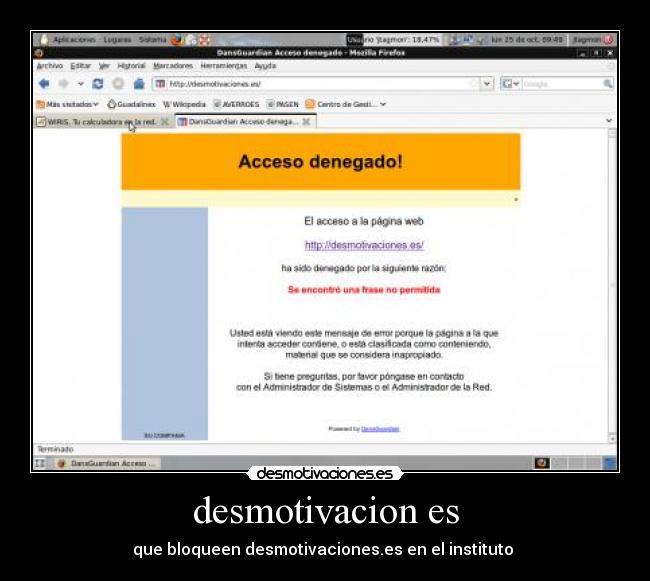Open the search engine selector dropdown
The height and width of the screenshot is (581, 650).
click(x=510, y=84)
